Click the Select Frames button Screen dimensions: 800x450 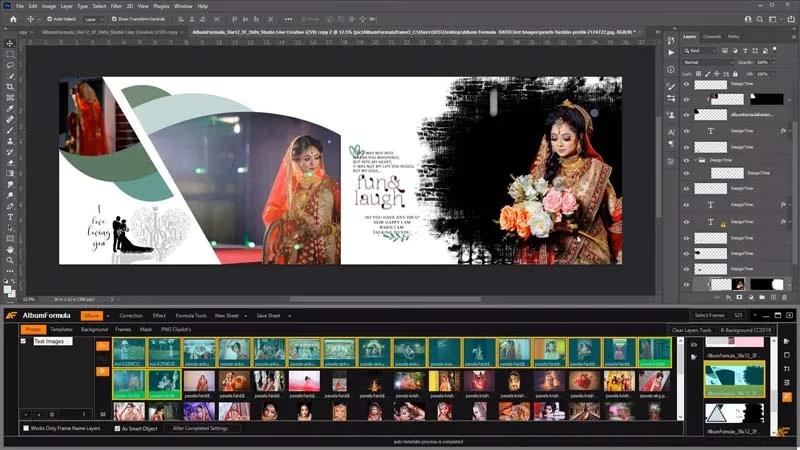tap(709, 315)
